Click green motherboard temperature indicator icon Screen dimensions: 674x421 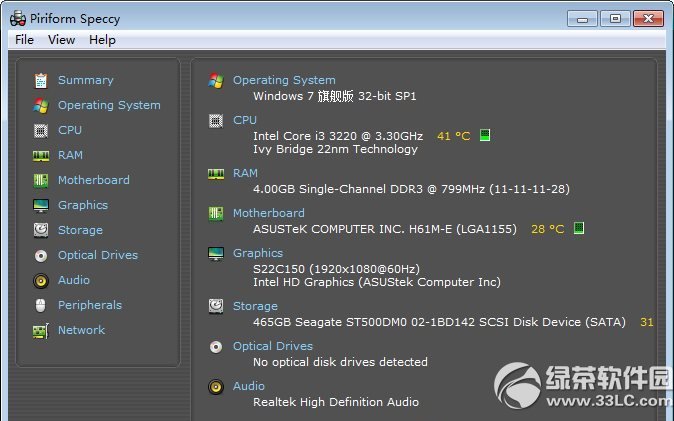579,228
